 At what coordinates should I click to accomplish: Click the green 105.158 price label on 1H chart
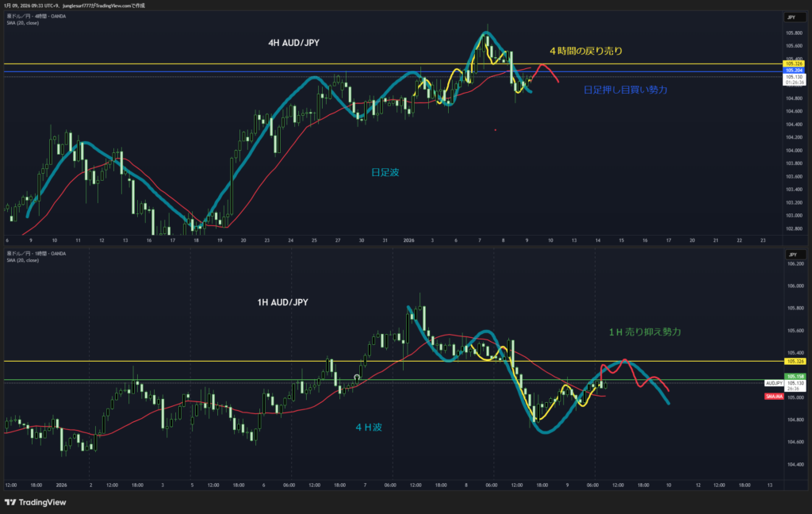tap(793, 375)
